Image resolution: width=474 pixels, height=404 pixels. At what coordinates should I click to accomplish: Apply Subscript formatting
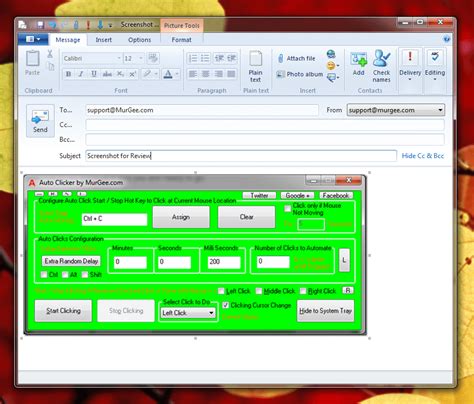pyautogui.click(x=120, y=74)
